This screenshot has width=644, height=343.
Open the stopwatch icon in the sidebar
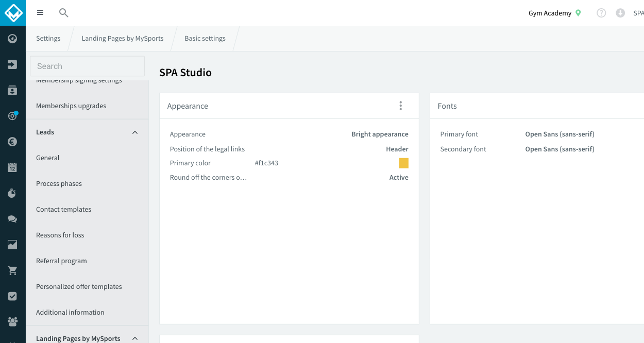[x=13, y=193]
